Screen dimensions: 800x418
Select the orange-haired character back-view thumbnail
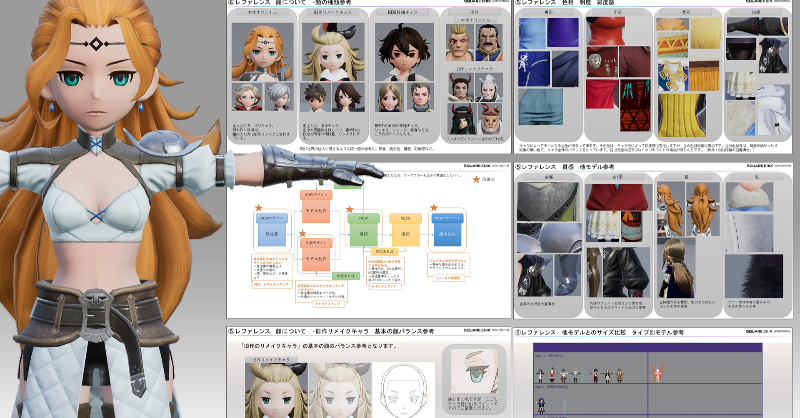(x=702, y=209)
